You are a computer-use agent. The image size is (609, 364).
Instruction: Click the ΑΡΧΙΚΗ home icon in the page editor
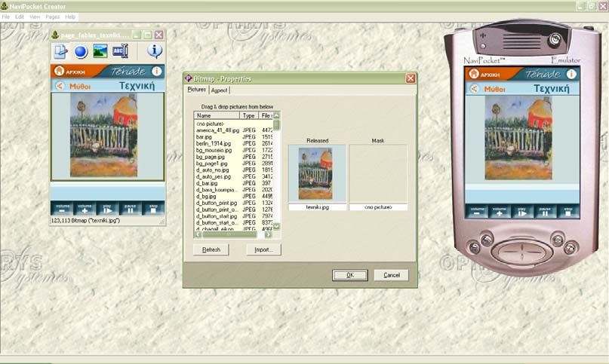click(59, 71)
